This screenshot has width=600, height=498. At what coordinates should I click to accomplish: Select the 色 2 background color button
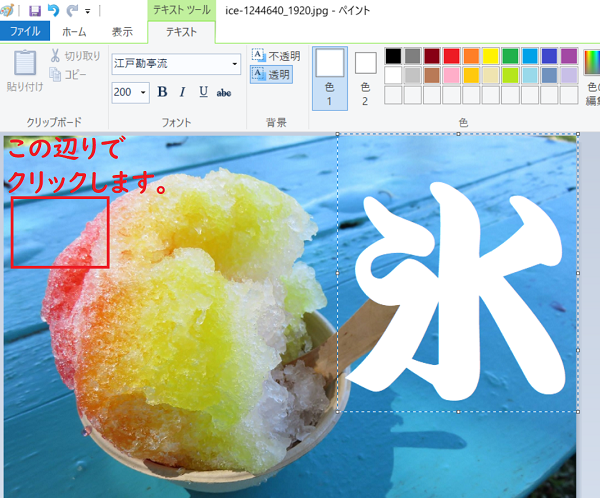365,79
